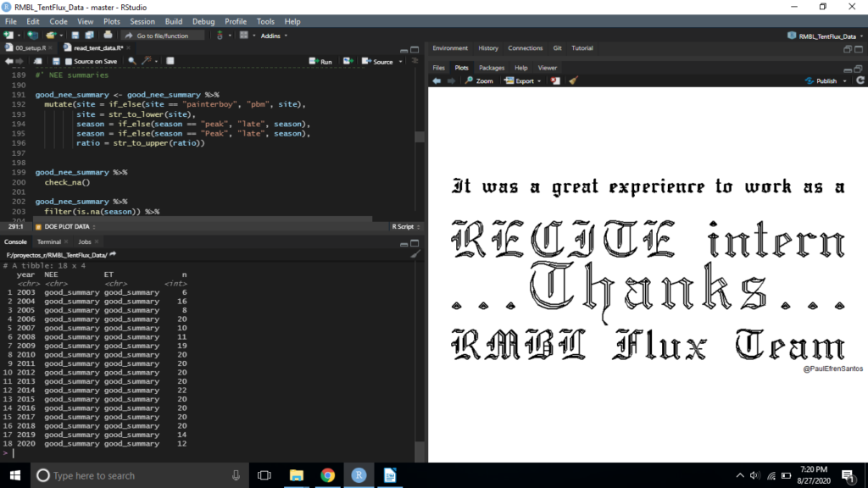Run the current line with Run button
The height and width of the screenshot is (488, 868).
(320, 61)
